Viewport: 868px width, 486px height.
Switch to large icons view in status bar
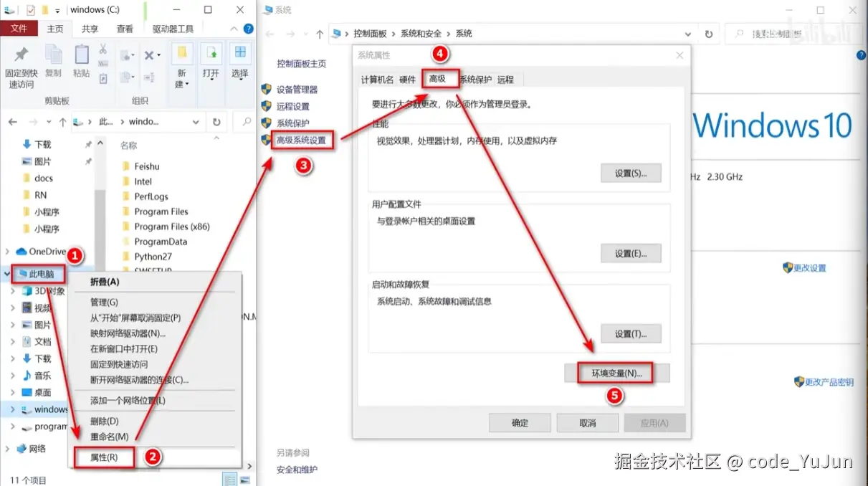coord(244,480)
